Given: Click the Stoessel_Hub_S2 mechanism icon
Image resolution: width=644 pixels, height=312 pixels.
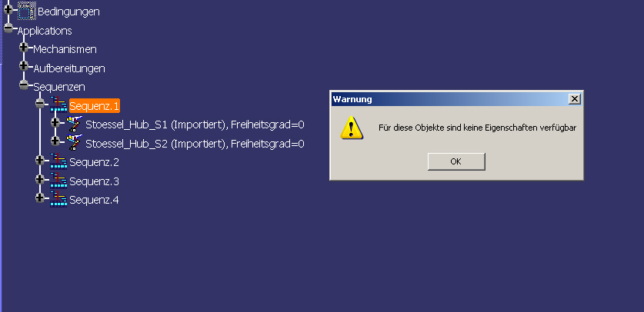Looking at the screenshot, I should click(x=75, y=142).
